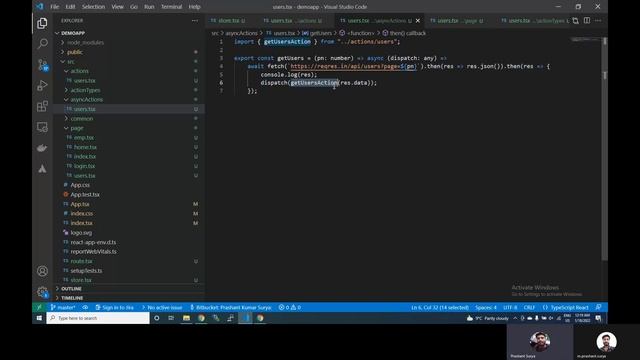
Task: Click Spaces: 4 indentation setting
Action: coord(486,307)
